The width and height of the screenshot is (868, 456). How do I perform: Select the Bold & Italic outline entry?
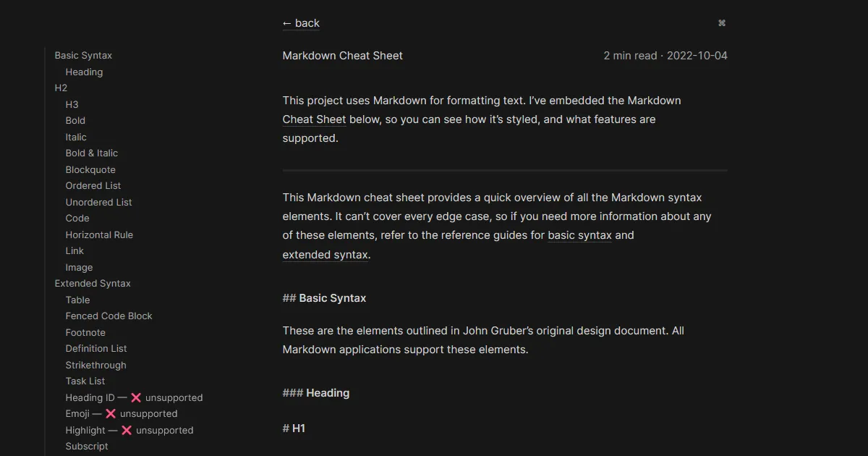91,153
